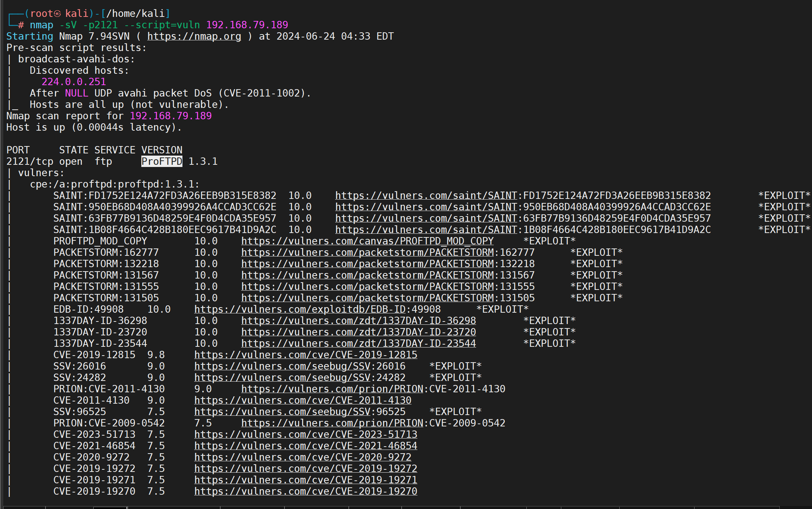Open CVE-2023-51713 vulners link

[305, 435]
